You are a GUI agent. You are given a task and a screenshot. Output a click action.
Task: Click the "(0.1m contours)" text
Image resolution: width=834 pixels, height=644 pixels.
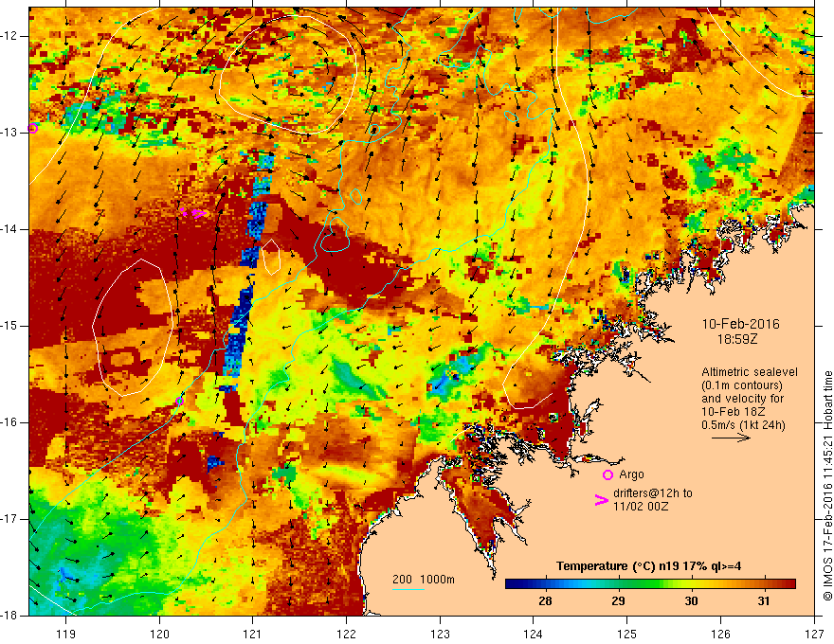point(742,385)
